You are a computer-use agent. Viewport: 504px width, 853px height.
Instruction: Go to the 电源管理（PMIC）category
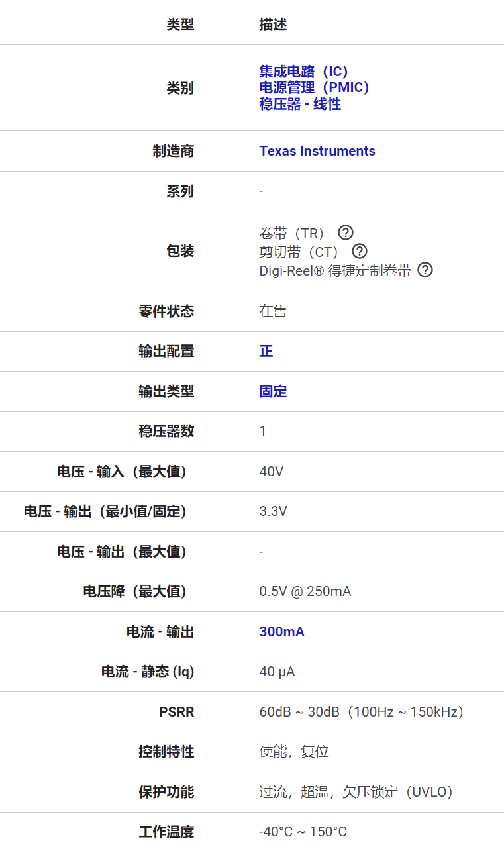[x=314, y=87]
